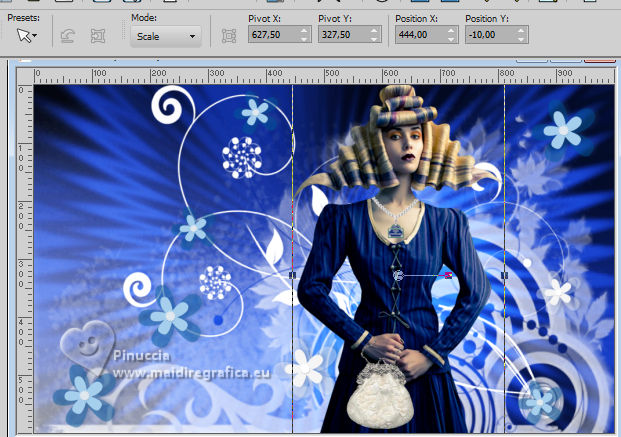Click the Reset Rectangle icon
The height and width of the screenshot is (437, 621).
click(68, 36)
